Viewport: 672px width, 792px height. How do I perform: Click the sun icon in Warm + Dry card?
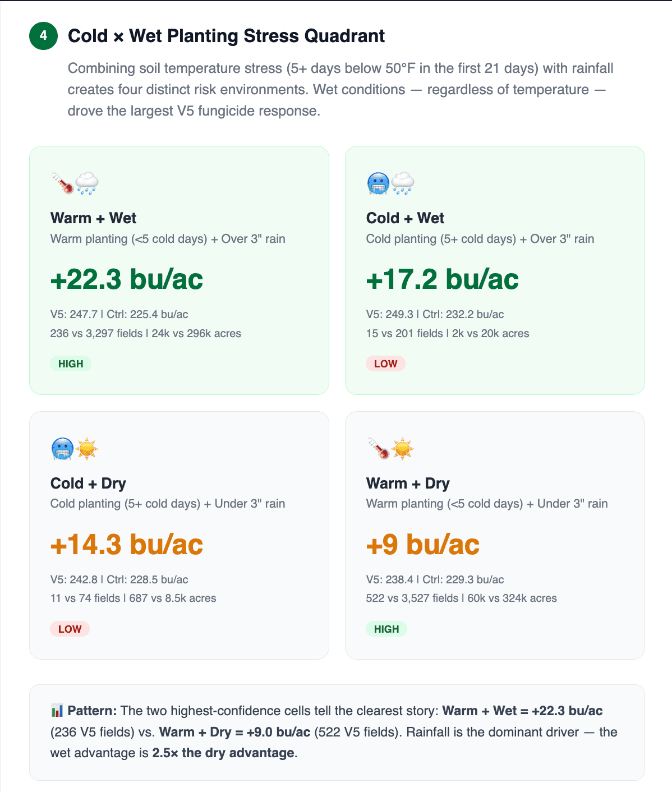click(x=403, y=449)
